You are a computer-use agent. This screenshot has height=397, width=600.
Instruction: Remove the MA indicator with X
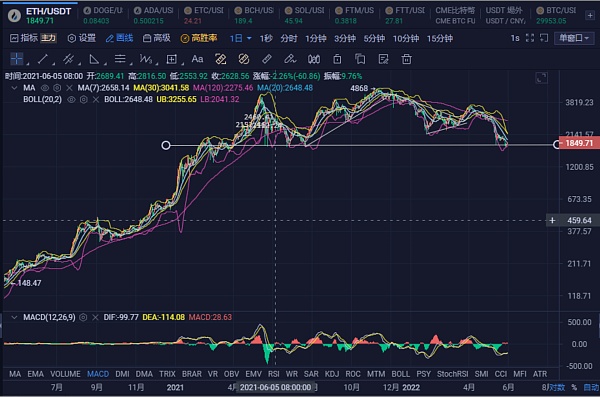tap(69, 88)
